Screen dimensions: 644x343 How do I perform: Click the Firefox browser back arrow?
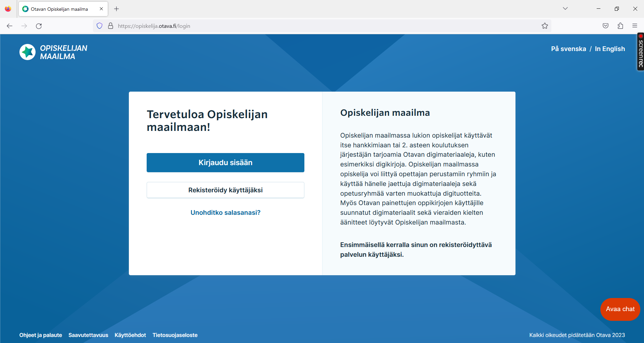(x=9, y=26)
